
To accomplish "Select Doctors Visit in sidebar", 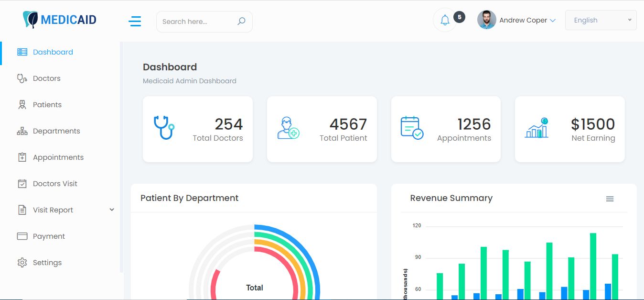I will click(55, 184).
